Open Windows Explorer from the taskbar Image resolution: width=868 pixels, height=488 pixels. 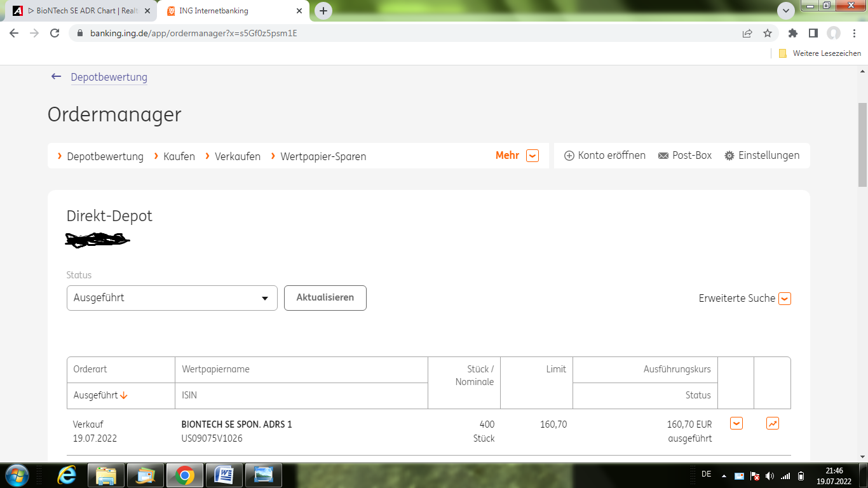click(x=106, y=475)
